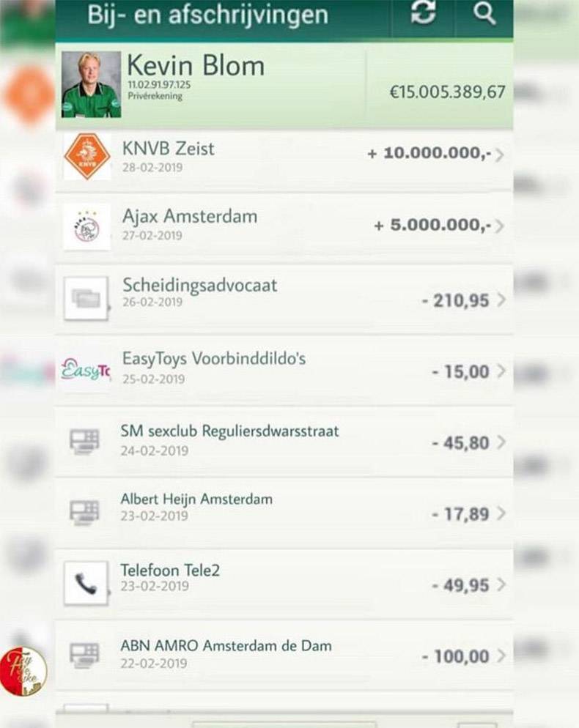Viewport: 579px width, 728px height.
Task: Click the KNVB orange logo icon
Action: point(87,156)
